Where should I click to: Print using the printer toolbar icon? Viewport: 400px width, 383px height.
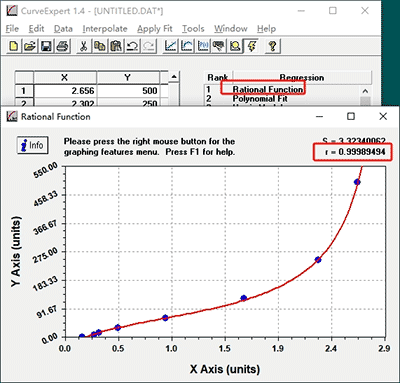[62, 46]
